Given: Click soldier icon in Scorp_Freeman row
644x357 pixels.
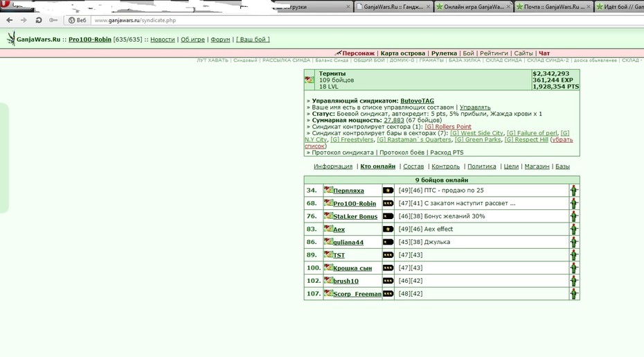Looking at the screenshot, I should 574,294.
